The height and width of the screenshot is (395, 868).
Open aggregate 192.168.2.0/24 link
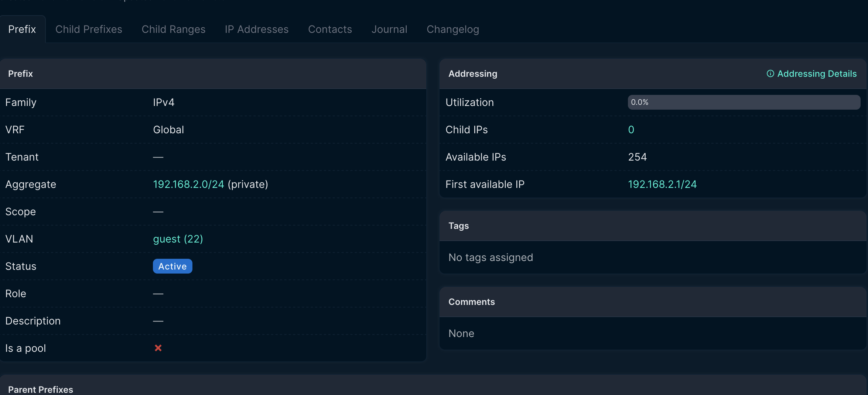[x=188, y=184]
